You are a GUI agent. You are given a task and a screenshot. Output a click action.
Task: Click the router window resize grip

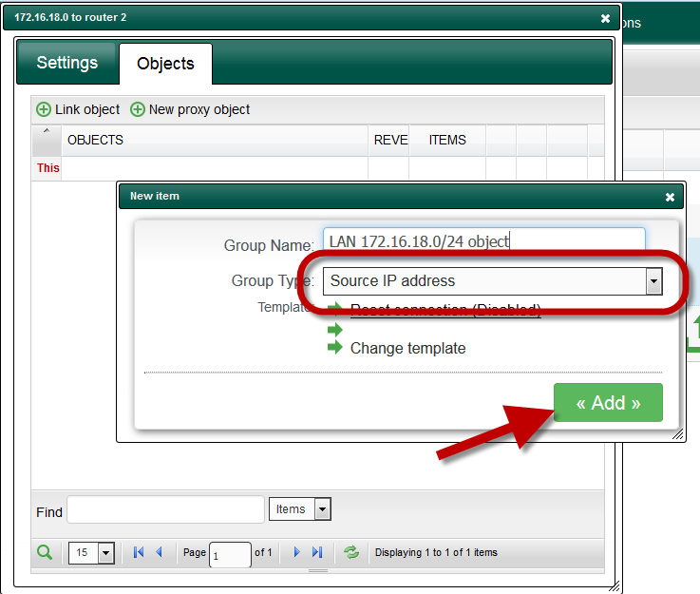615,586
